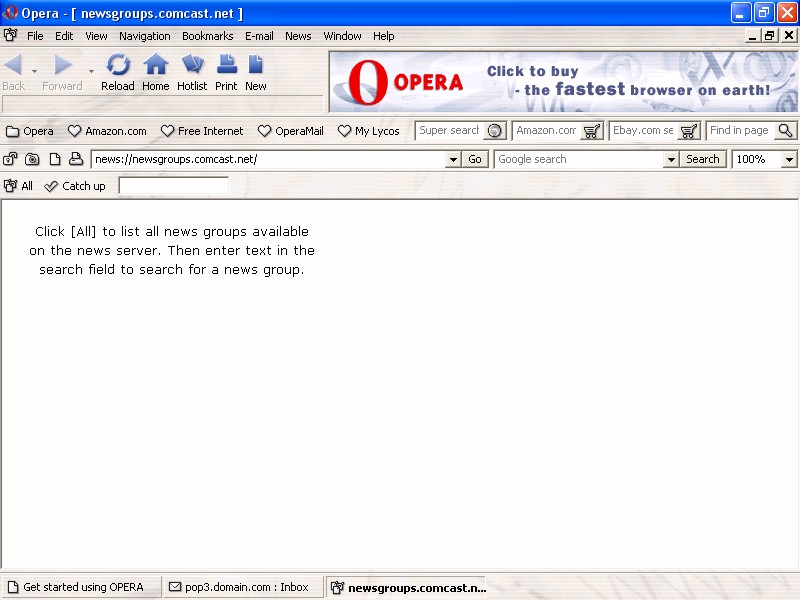The width and height of the screenshot is (800, 600).
Task: Open Back history dropdown arrow
Action: 34,71
